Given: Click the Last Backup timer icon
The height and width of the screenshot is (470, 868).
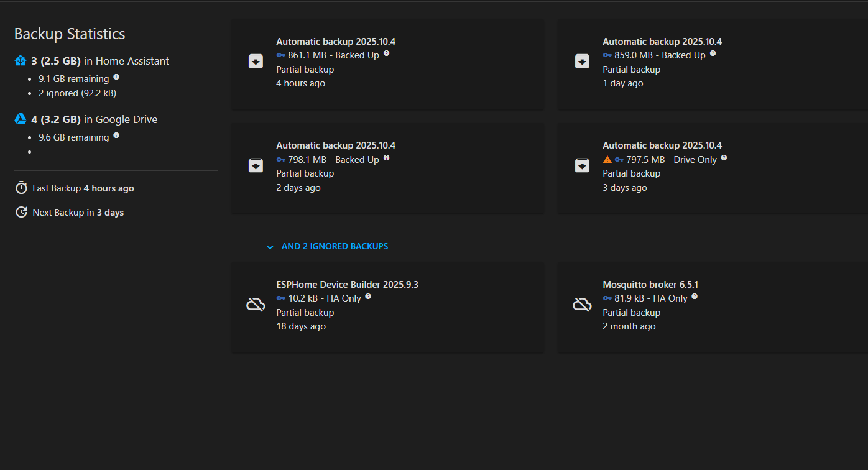Looking at the screenshot, I should tap(21, 188).
